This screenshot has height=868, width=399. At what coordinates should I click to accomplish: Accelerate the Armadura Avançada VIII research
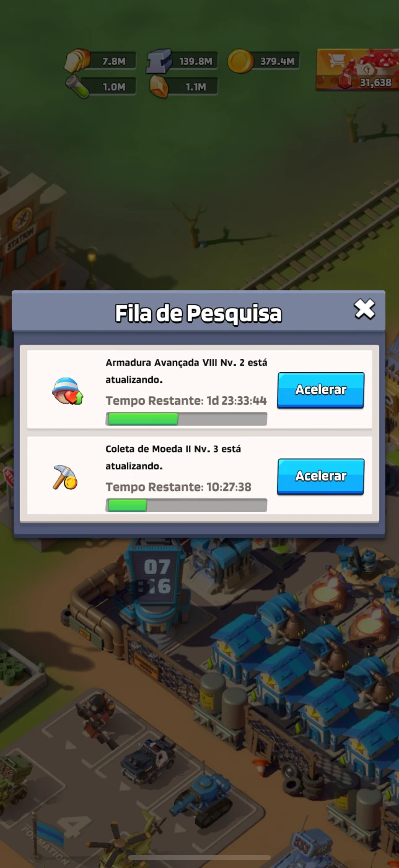pyautogui.click(x=320, y=390)
